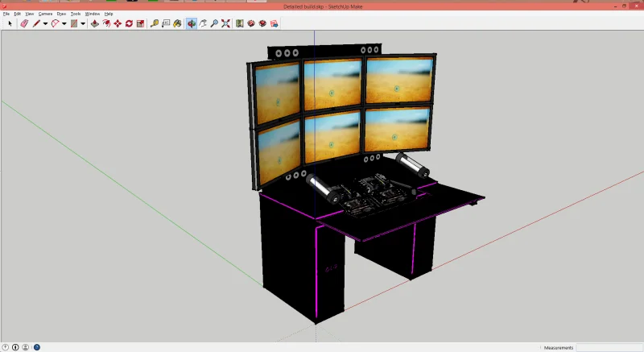Viewport: 644px width, 352px height.
Task: Select the Offset tool
Action: 106,24
